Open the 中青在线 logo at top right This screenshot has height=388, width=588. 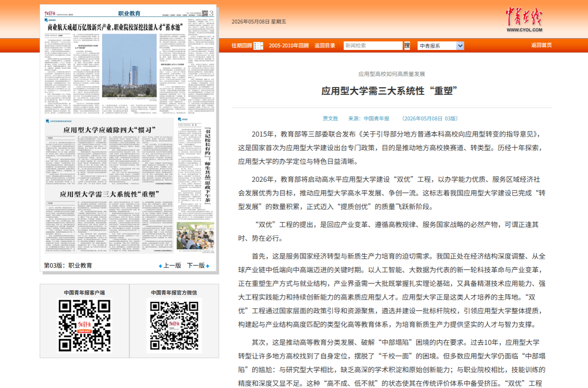[x=524, y=20]
